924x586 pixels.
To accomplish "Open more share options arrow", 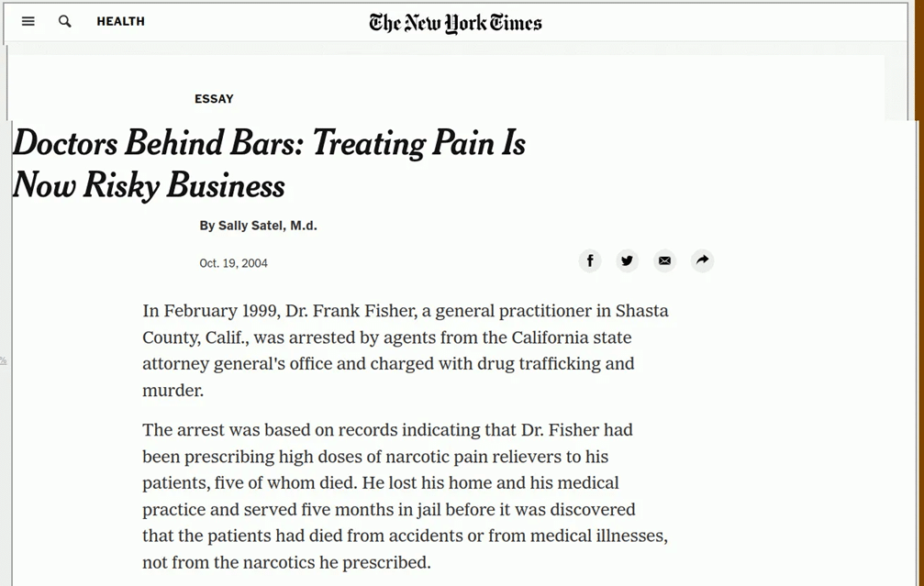I will 702,260.
